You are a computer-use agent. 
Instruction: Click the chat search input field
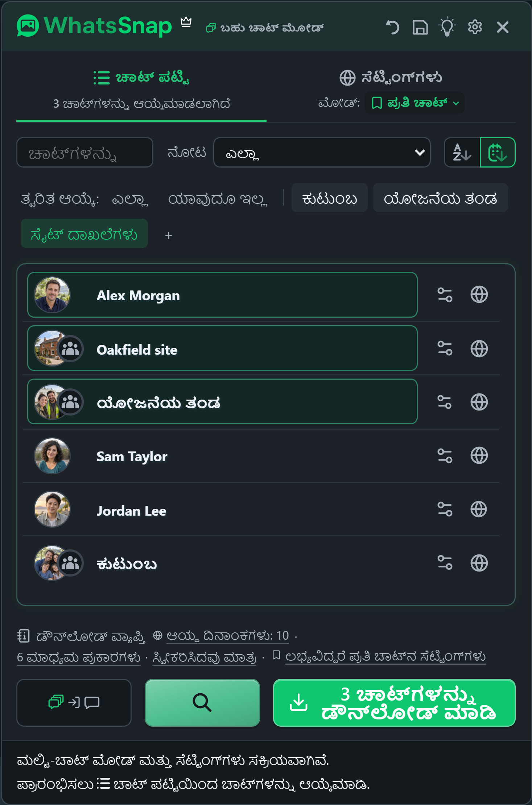pos(85,152)
